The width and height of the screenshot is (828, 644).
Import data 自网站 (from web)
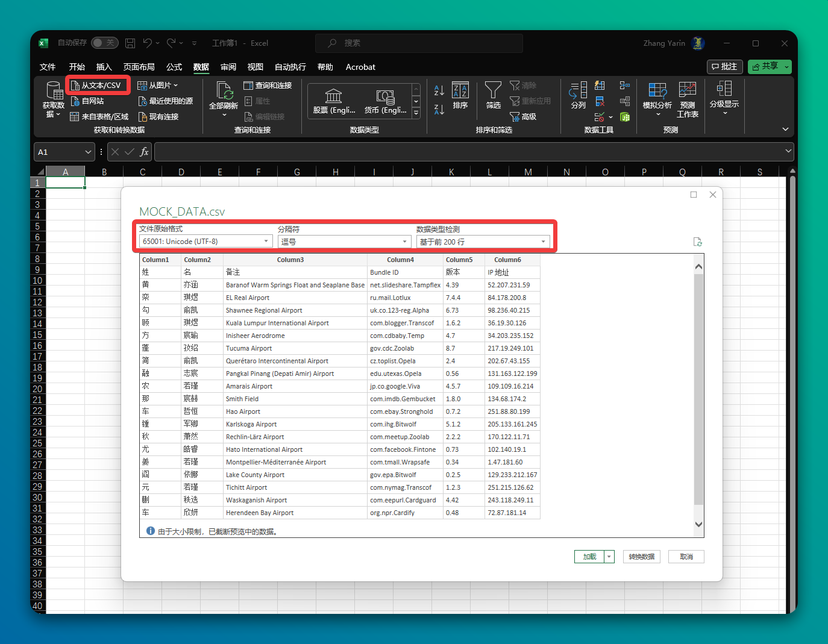[x=87, y=101]
